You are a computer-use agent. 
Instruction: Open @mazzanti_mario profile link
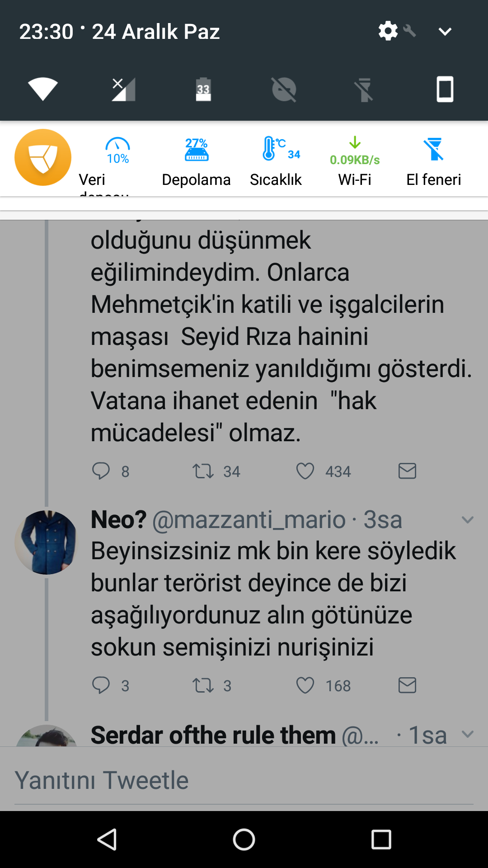249,520
